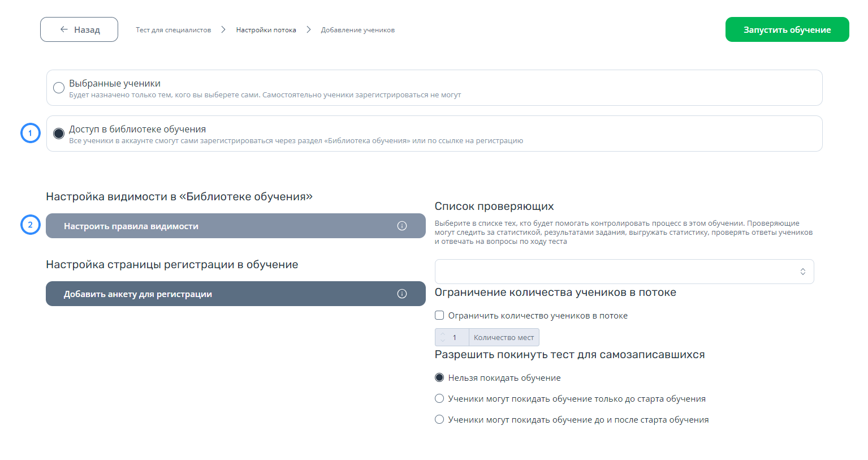The height and width of the screenshot is (460, 868).
Task: Click heading Ограничение количества учеников в потоке
Action: click(x=555, y=293)
